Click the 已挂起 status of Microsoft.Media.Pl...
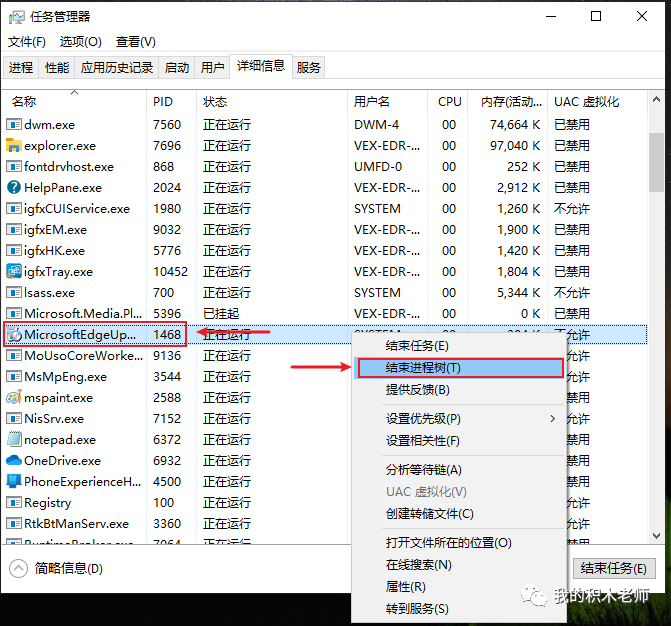Screen dimensions: 671x626 tap(221, 314)
